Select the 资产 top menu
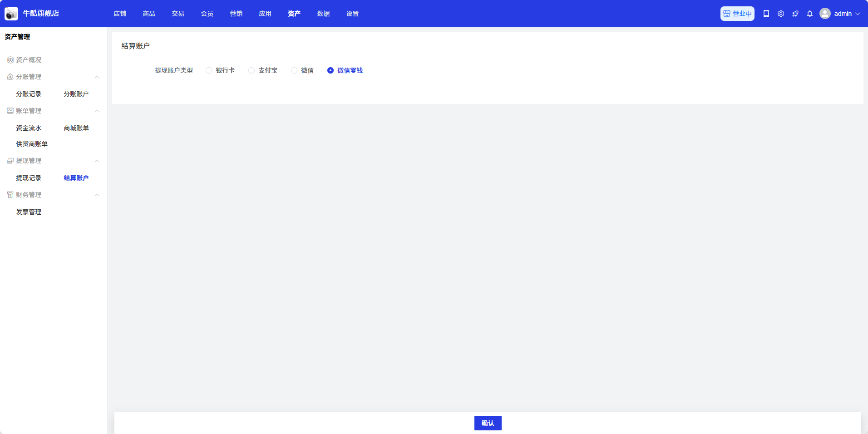This screenshot has width=868, height=434. tap(294, 14)
